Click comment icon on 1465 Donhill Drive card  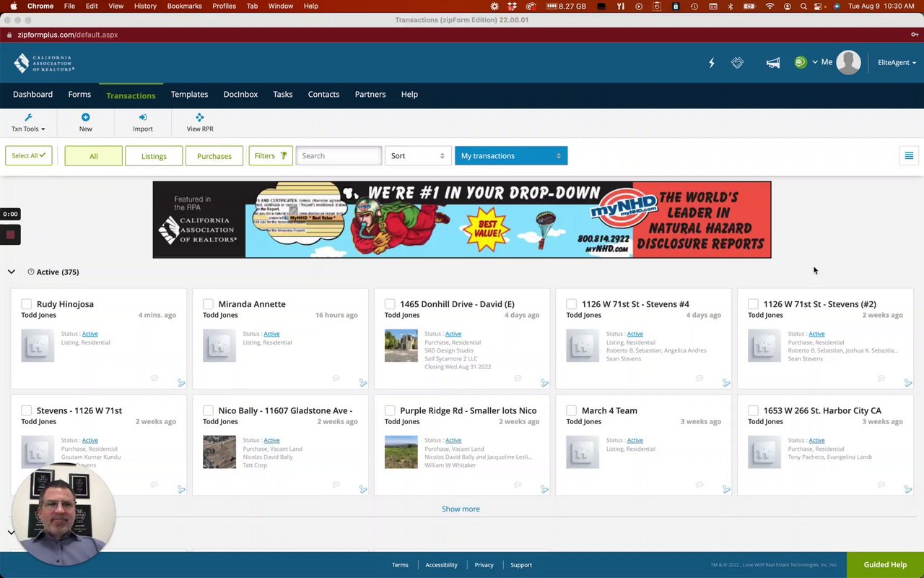518,378
